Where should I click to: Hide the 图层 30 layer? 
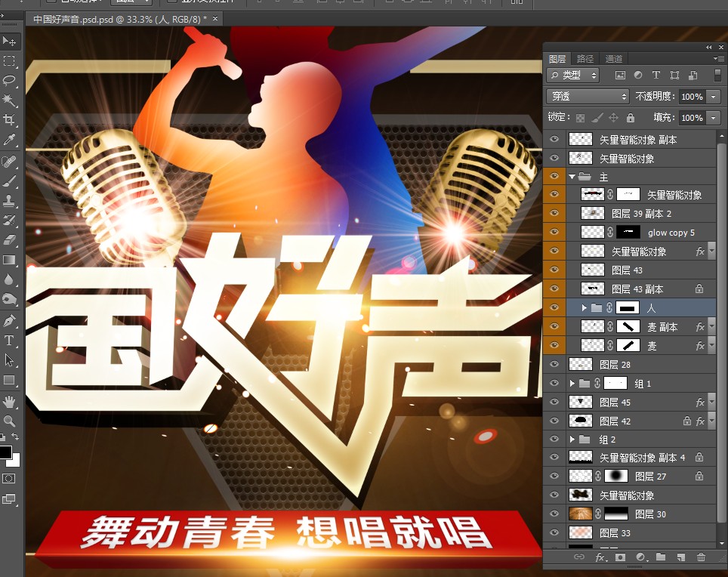[x=554, y=514]
